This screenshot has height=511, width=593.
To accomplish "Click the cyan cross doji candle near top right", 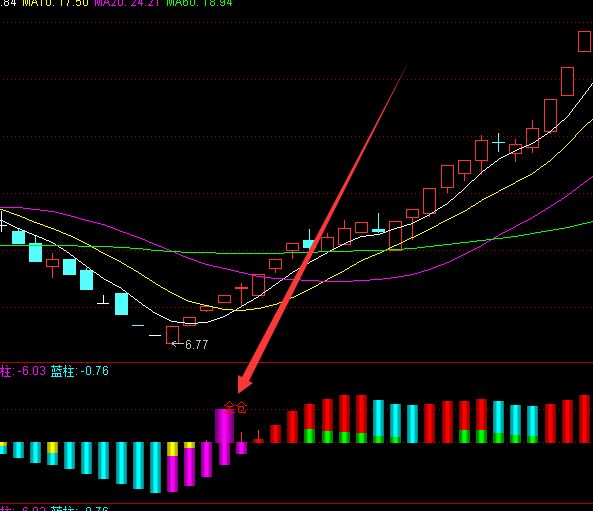I will coord(498,143).
